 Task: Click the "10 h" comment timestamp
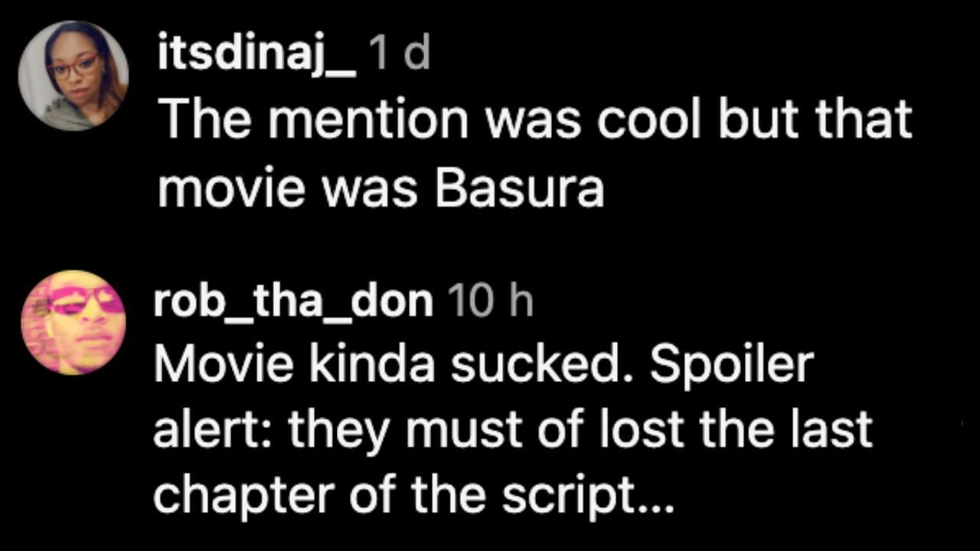[490, 302]
